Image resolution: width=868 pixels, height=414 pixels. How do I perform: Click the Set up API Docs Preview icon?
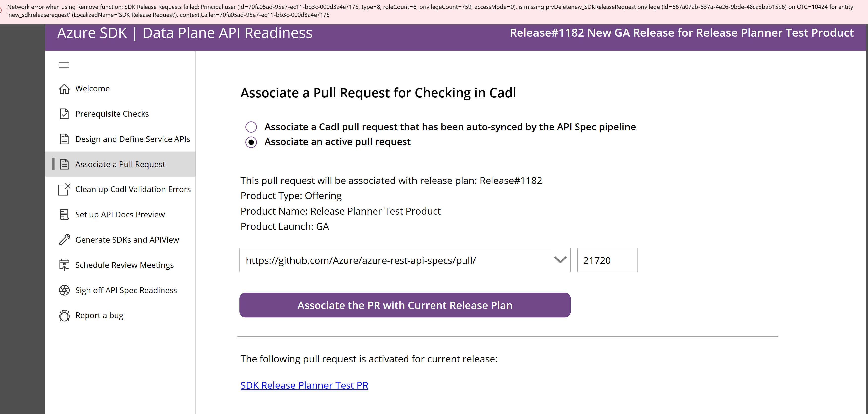[x=64, y=214]
